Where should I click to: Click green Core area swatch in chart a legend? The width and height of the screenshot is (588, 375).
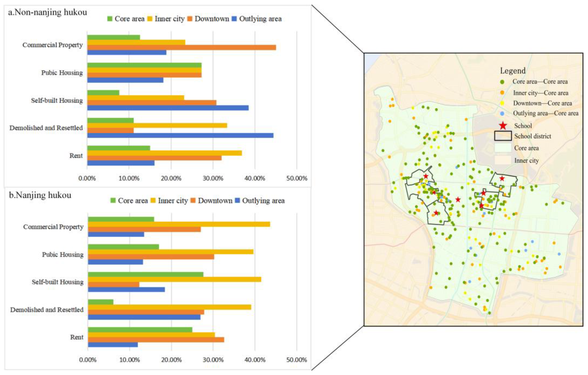[x=110, y=19]
